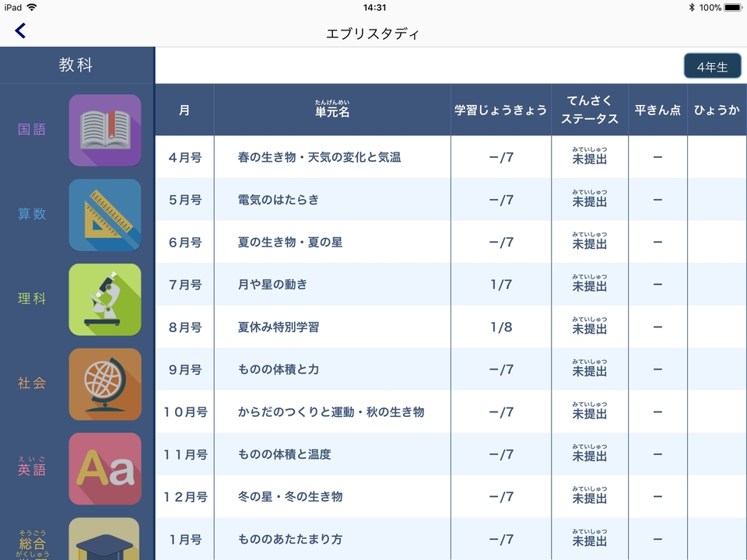The width and height of the screenshot is (747, 560).
Task: Select the 7月号 月や星の動き row
Action: (x=272, y=285)
